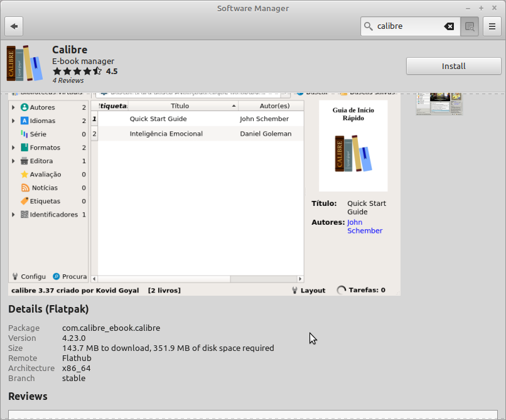Toggle search in descriptions button

click(x=470, y=26)
